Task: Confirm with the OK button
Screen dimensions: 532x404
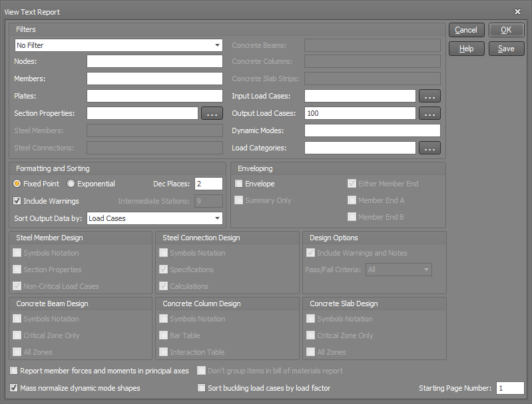Action: 506,30
